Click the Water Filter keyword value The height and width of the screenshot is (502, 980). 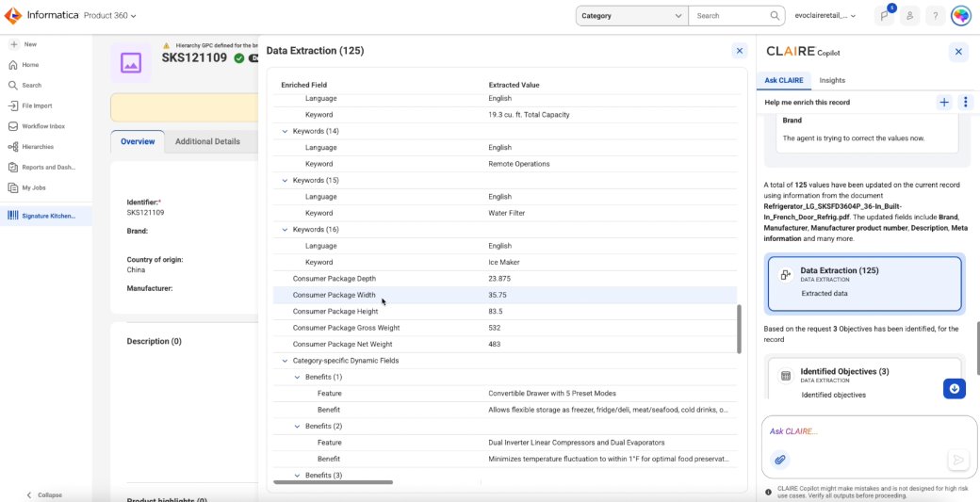click(x=507, y=213)
